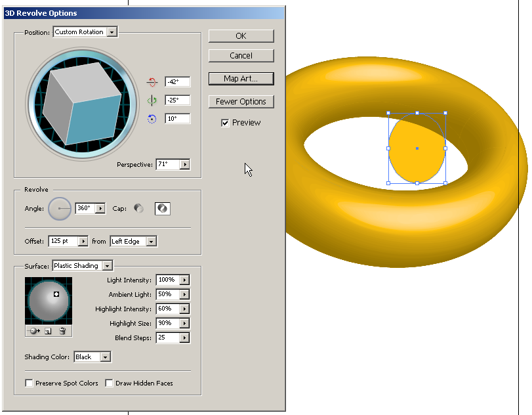Image resolution: width=532 pixels, height=415 pixels.
Task: Click the Perspective value field (71°)
Action: click(168, 164)
